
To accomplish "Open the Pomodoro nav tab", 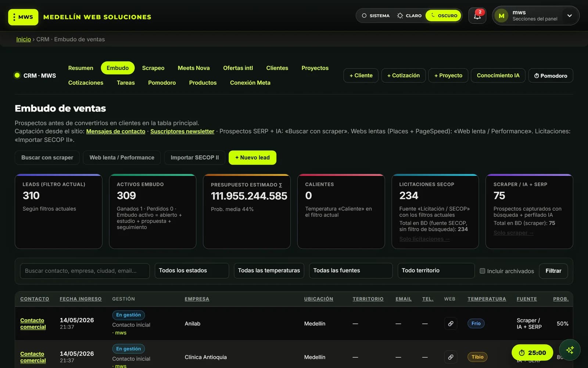I will coord(162,83).
